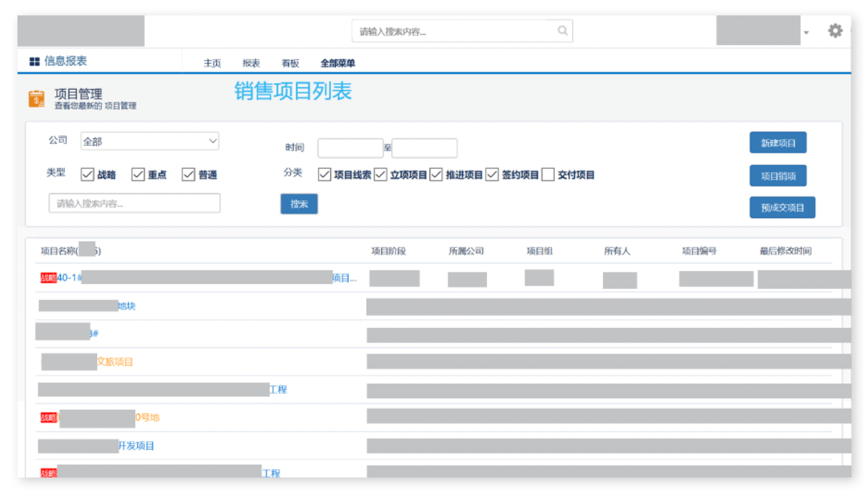This screenshot has height=497, width=868.
Task: Go to the 主页 tab
Action: [212, 63]
